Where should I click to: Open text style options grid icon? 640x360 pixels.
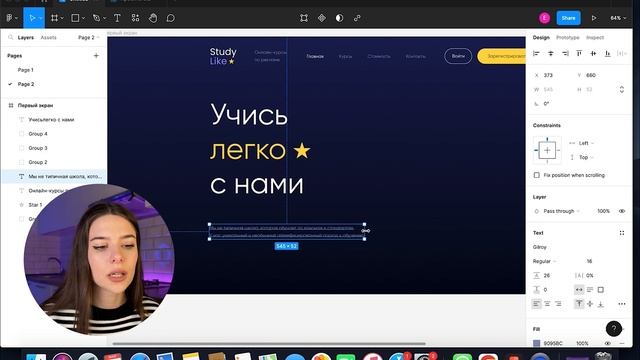click(x=622, y=233)
